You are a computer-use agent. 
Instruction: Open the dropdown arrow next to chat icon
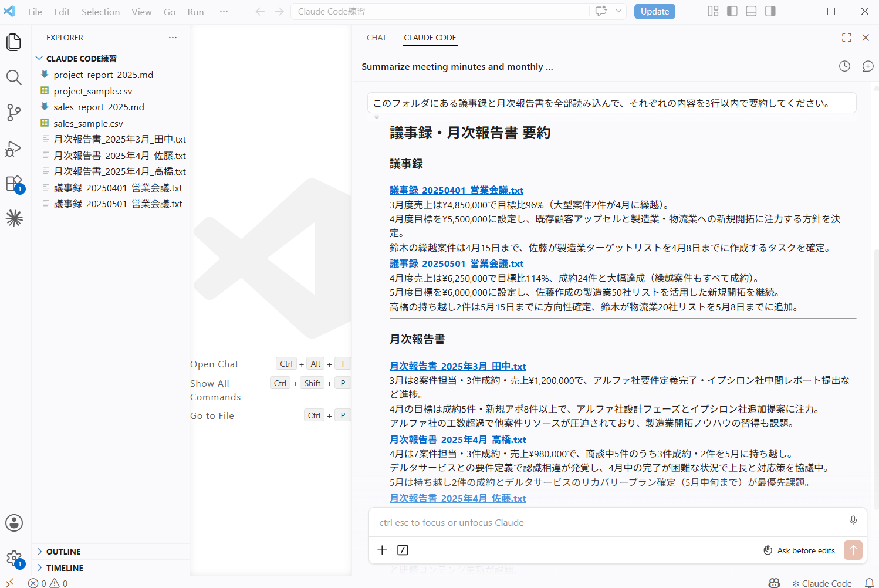click(618, 11)
